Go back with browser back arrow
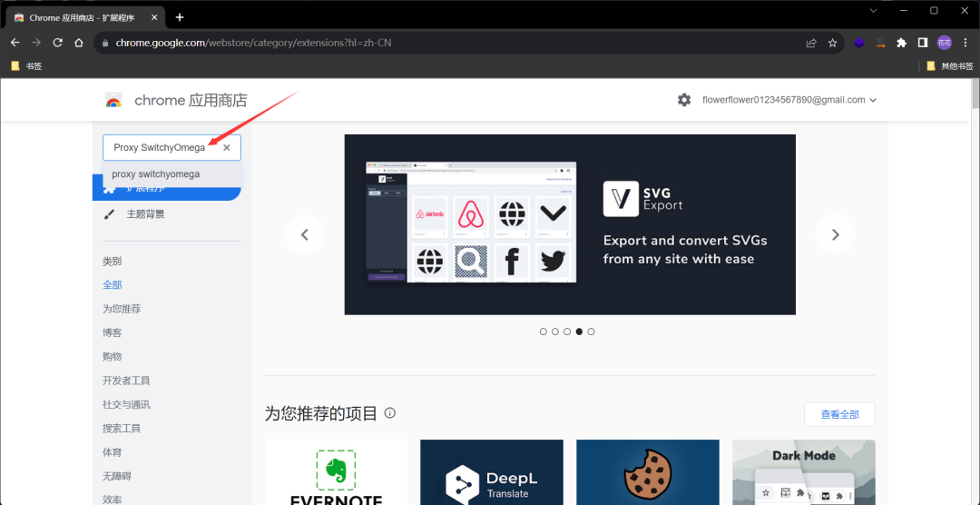980x505 pixels. (15, 43)
